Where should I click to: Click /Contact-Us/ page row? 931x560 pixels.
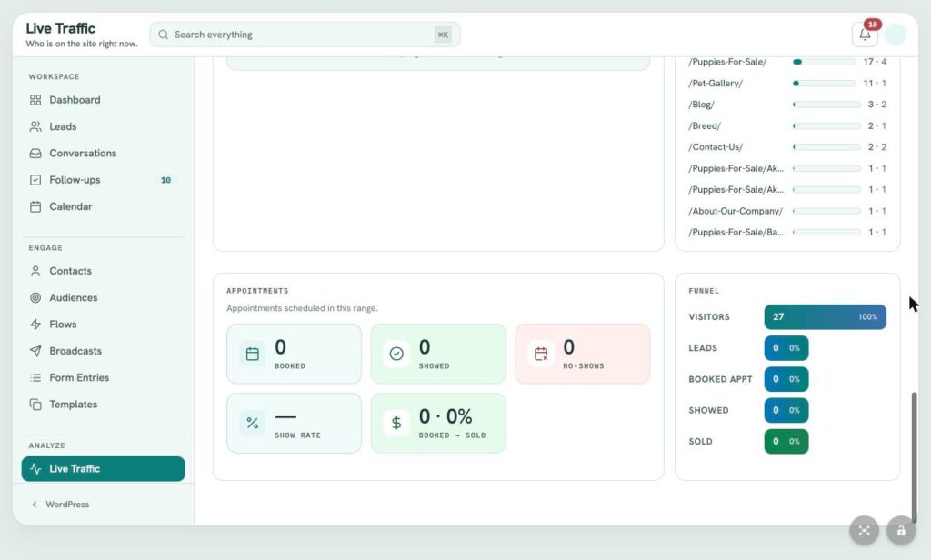pyautogui.click(x=787, y=146)
